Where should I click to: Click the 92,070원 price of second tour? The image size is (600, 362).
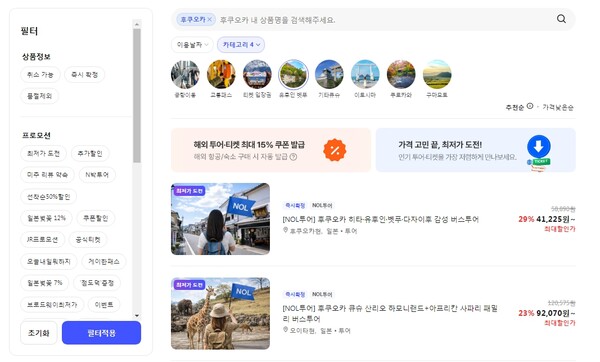point(553,313)
